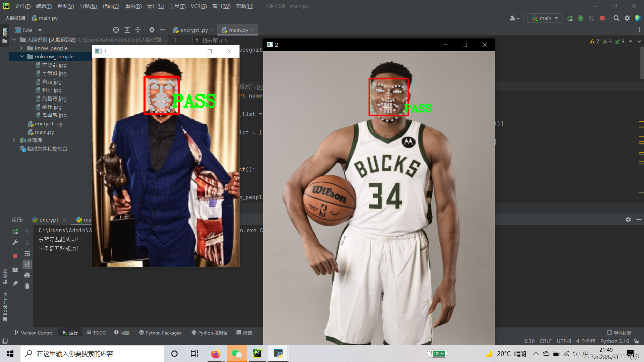Go to previous highlighted error arrow

631,41
